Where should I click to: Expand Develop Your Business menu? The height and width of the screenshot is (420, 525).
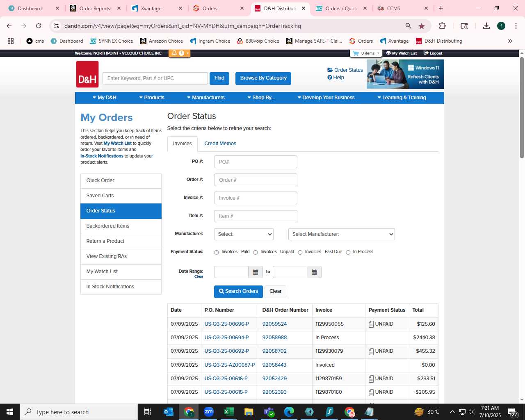[326, 98]
